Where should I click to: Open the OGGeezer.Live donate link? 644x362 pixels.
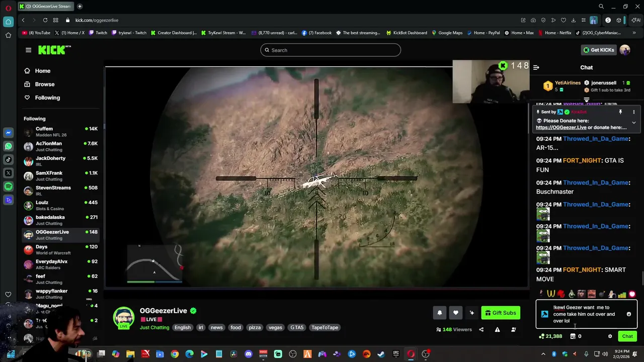tap(561, 128)
